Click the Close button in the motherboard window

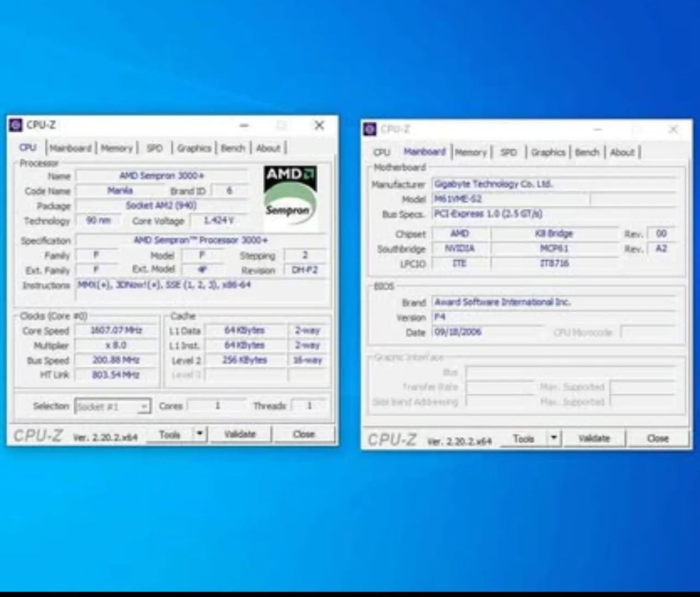pyautogui.click(x=658, y=438)
